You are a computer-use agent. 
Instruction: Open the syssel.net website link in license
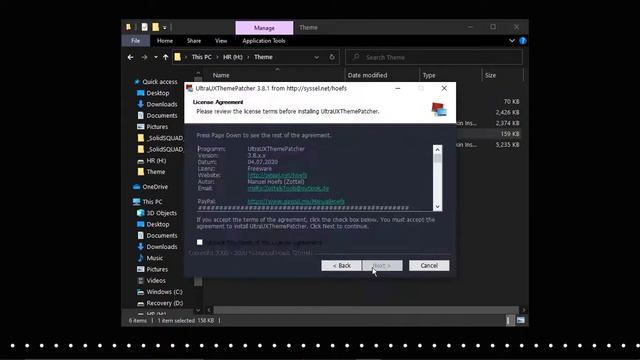click(x=277, y=175)
